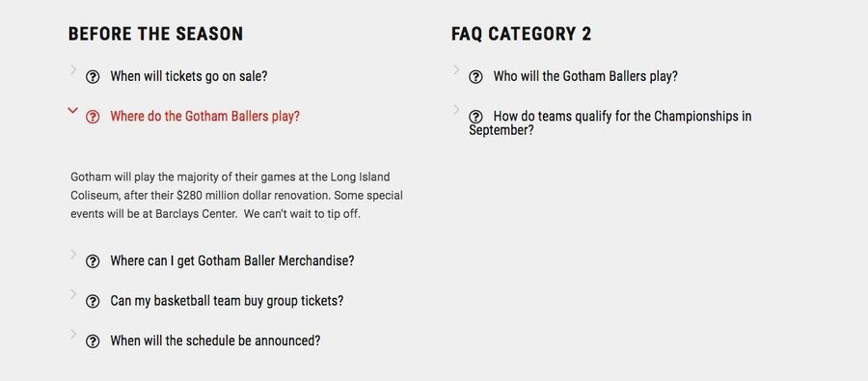Click question-mark icon beside group tickets question
Image resolution: width=868 pixels, height=381 pixels.
[93, 301]
